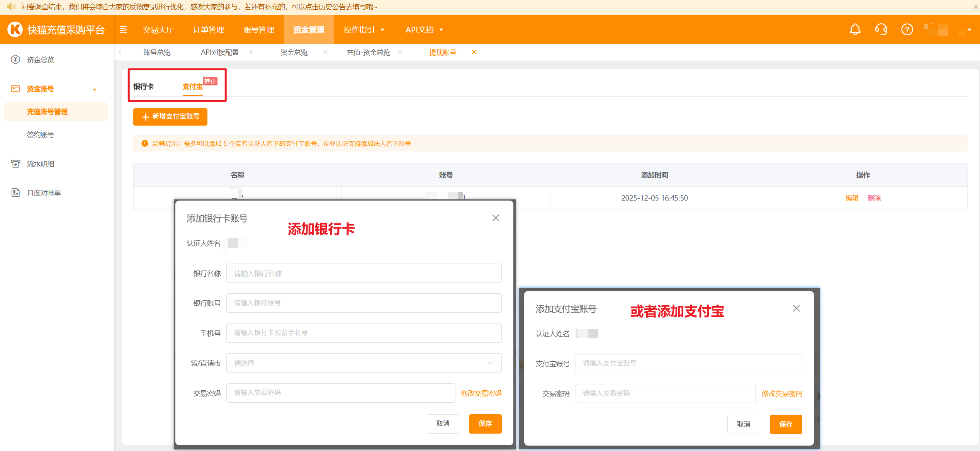Focus 交易密码 field in bank card dialog
Image resolution: width=980 pixels, height=451 pixels.
(341, 393)
